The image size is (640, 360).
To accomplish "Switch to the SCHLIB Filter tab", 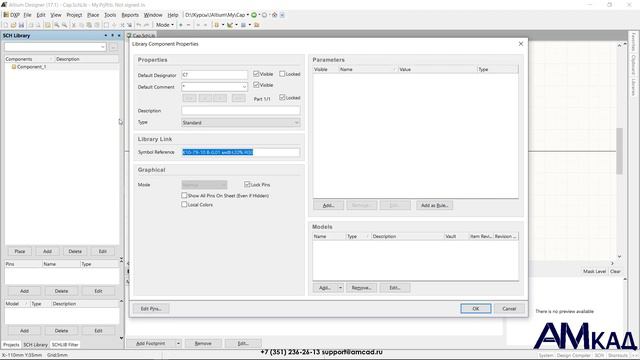I will pyautogui.click(x=65, y=344).
